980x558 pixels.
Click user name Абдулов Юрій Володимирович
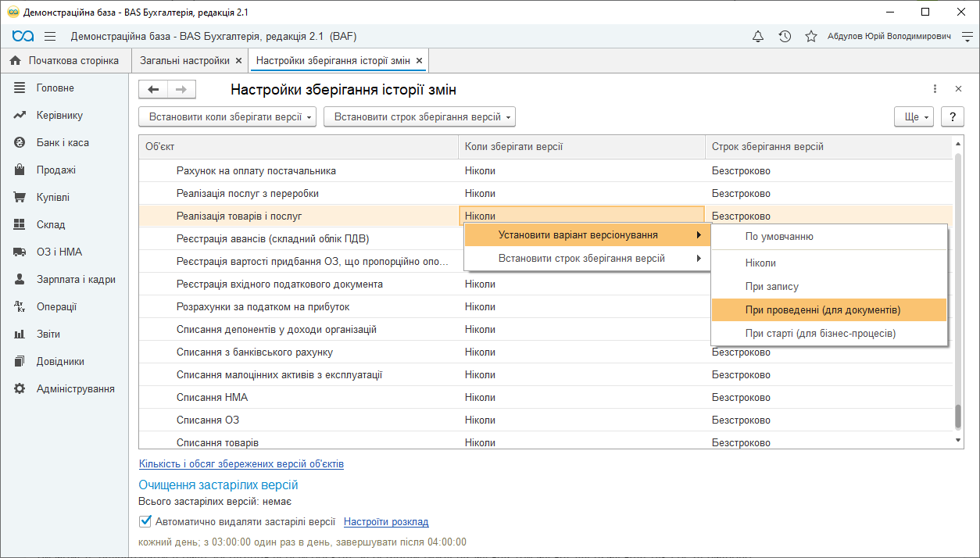[889, 37]
